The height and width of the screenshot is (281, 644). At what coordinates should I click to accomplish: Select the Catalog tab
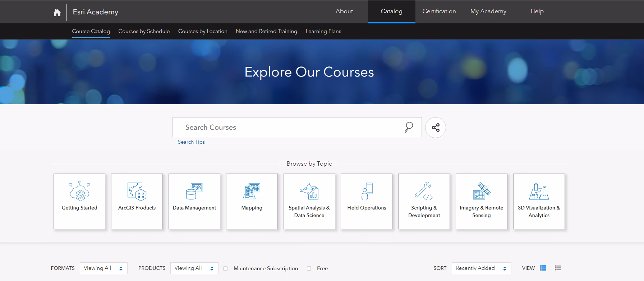click(x=392, y=11)
